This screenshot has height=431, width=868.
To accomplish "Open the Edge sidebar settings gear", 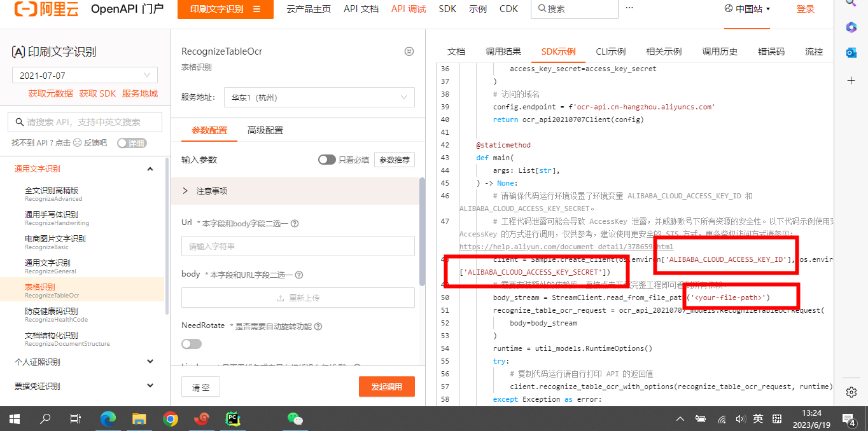I will [851, 392].
